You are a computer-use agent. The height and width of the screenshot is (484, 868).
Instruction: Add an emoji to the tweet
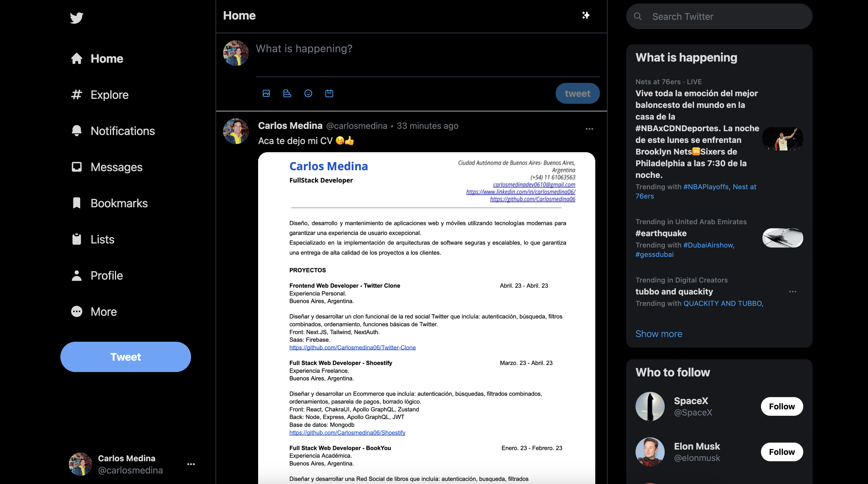[x=308, y=93]
